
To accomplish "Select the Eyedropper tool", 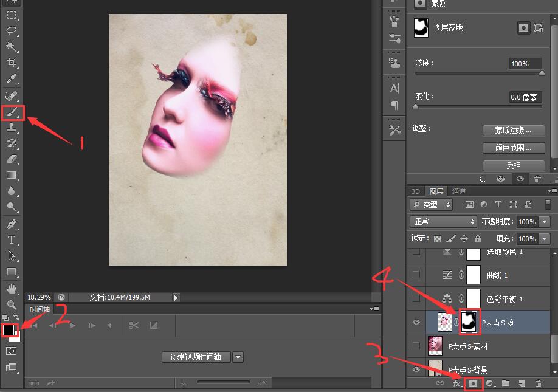I will (x=12, y=79).
